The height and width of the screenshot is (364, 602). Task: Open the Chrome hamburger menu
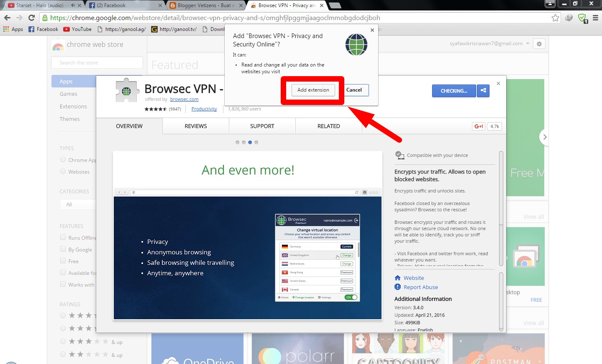tap(595, 18)
